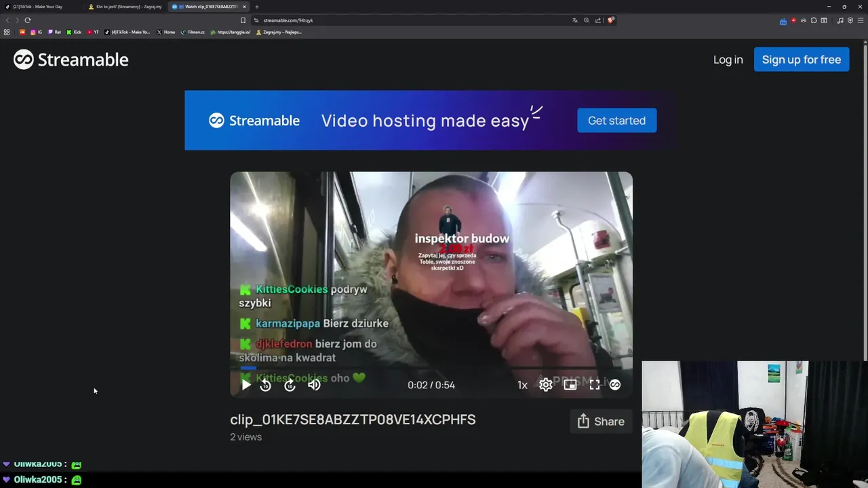Open a new browser tab

(257, 7)
